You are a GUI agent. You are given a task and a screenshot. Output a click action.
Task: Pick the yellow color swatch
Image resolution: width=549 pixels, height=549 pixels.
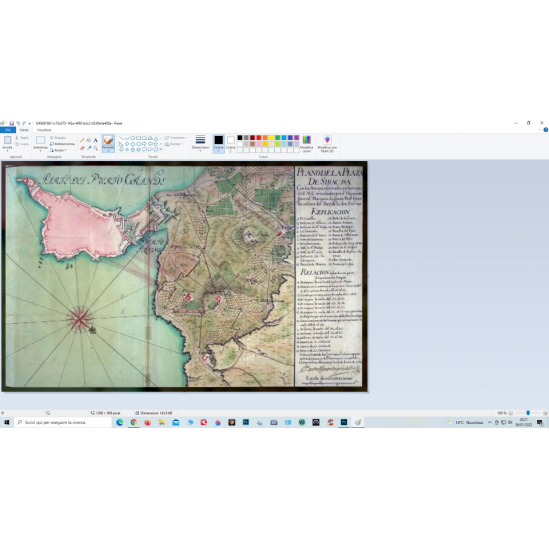tap(271, 138)
